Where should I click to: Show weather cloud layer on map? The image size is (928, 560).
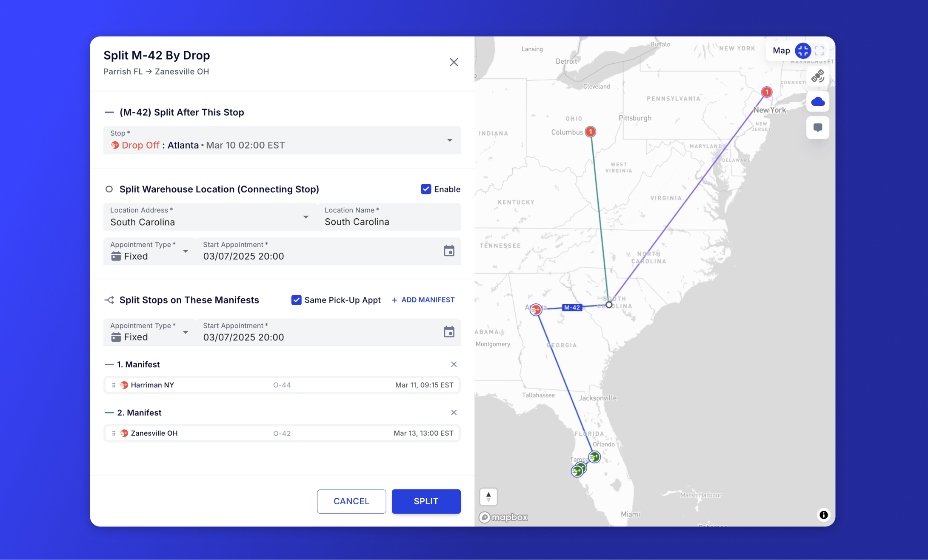coord(817,102)
